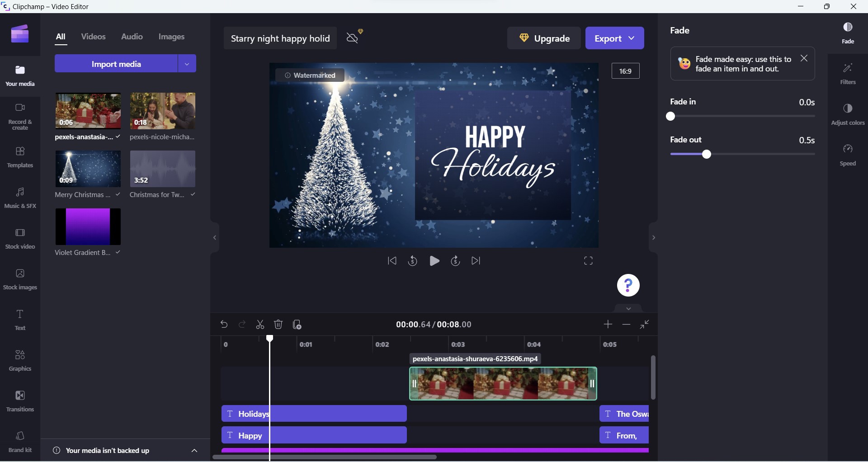Open the Stock video library
Image resolution: width=868 pixels, height=462 pixels.
pos(20,238)
